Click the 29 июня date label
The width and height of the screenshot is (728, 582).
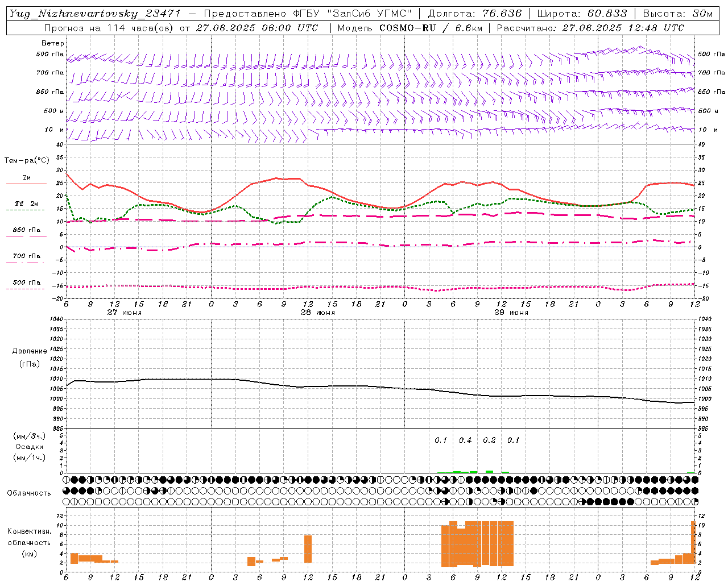(511, 313)
